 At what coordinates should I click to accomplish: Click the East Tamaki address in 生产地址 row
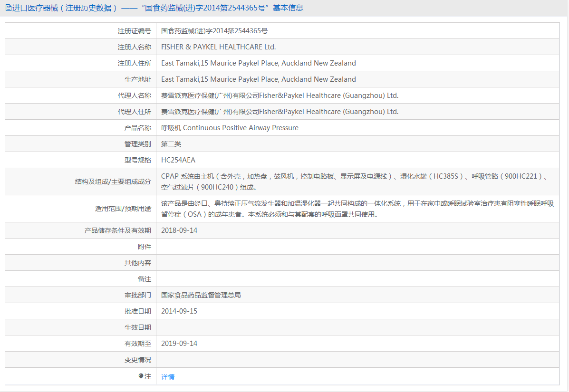pos(259,79)
